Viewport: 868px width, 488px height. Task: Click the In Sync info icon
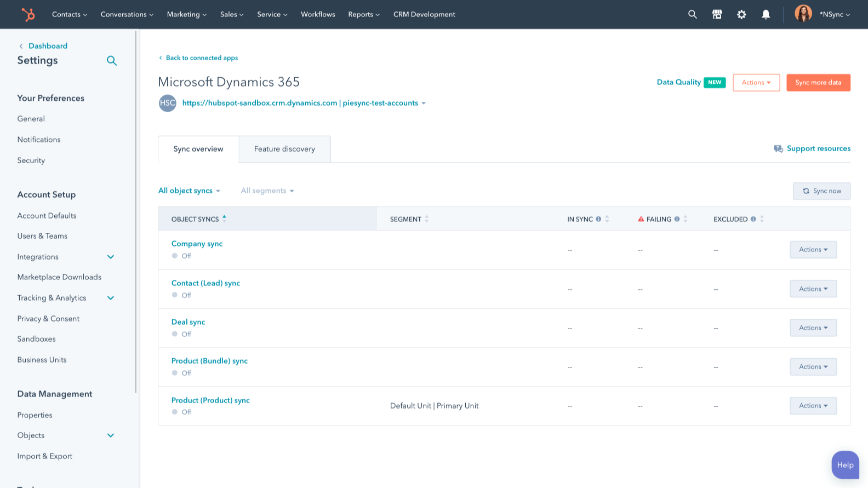tap(598, 219)
